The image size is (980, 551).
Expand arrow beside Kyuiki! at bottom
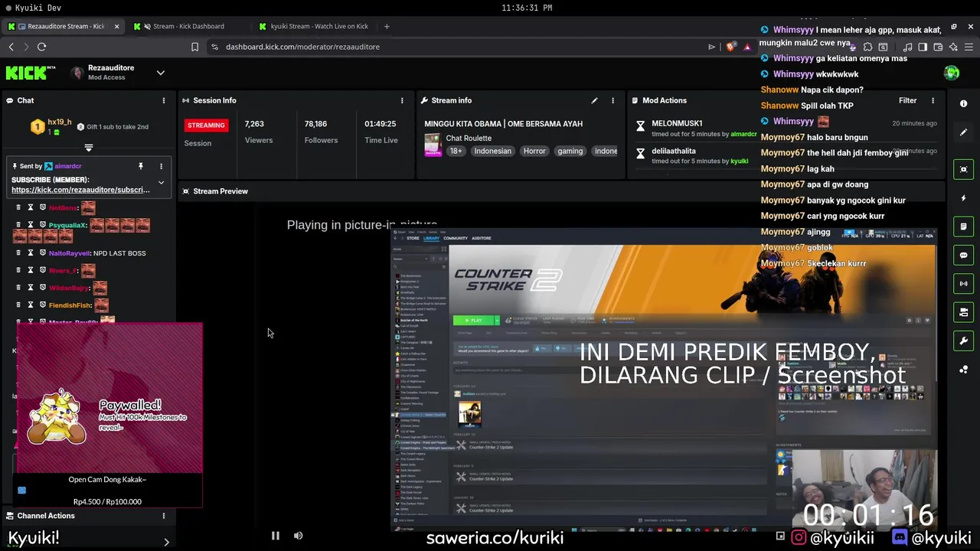(x=166, y=542)
